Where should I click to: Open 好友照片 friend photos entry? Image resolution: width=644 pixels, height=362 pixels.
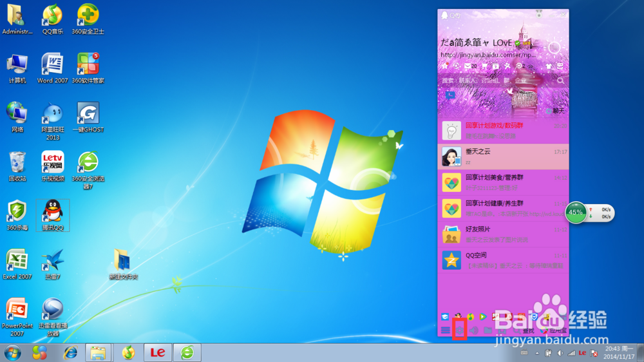(x=503, y=234)
